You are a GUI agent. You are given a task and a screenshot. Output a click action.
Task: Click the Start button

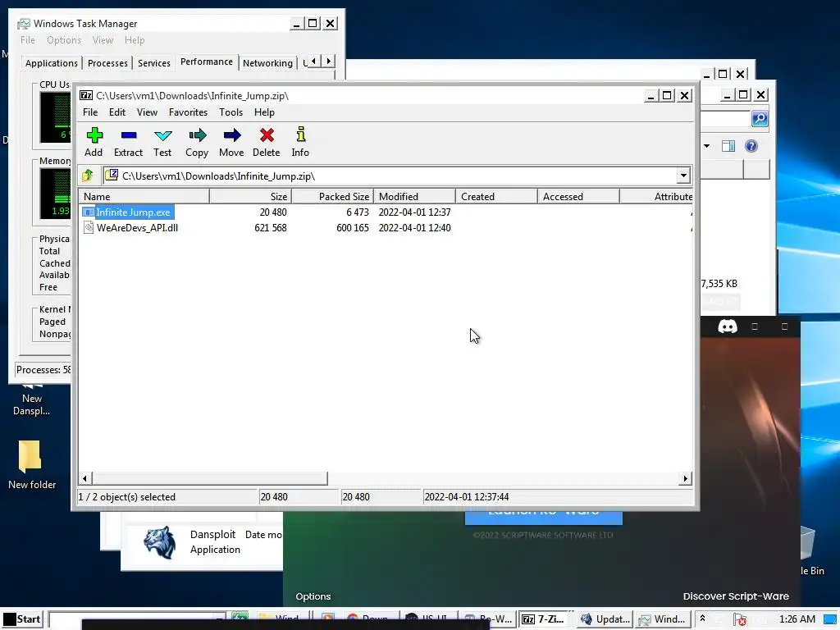pos(22,619)
